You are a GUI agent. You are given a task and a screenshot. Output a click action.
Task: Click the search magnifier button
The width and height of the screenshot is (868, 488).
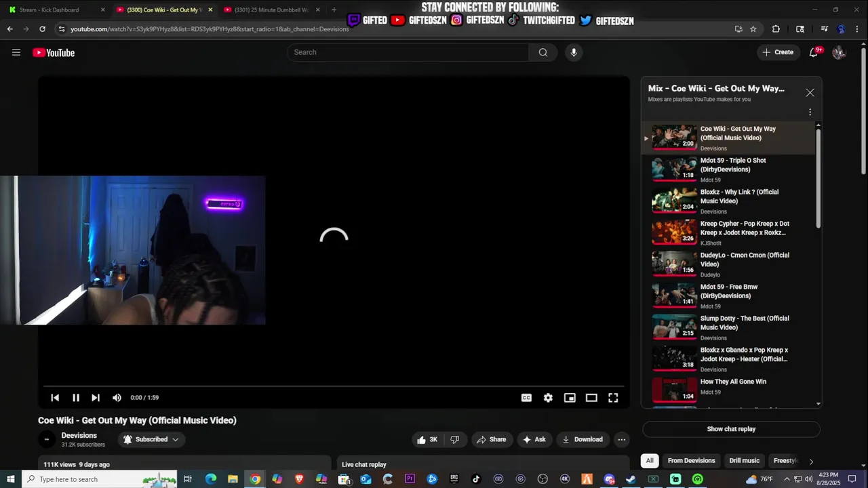click(x=543, y=52)
